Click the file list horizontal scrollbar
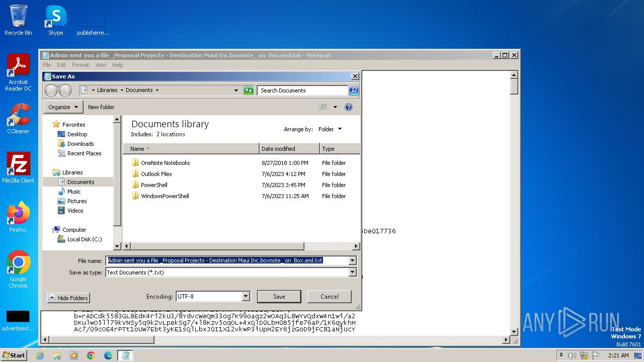Viewport: 644px width, 362px height. 216,246
